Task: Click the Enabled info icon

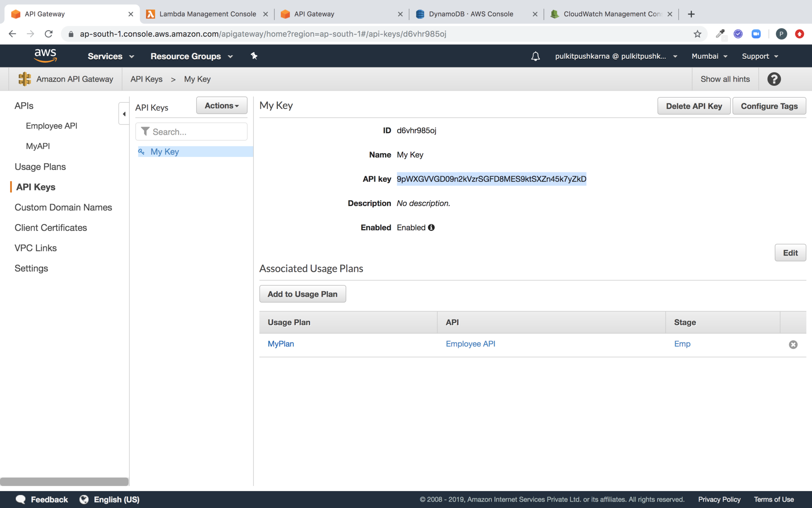Action: pyautogui.click(x=431, y=227)
